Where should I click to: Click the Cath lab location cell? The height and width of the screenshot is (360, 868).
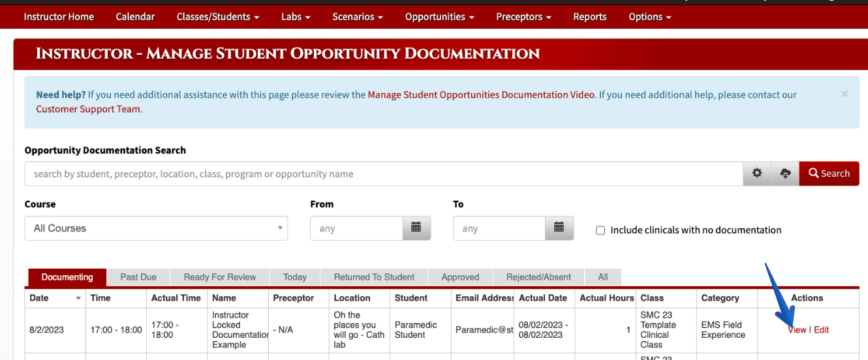359,330
